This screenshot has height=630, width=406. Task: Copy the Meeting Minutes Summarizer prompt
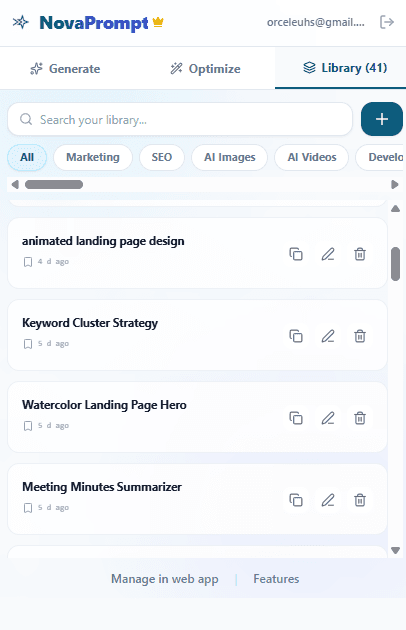click(296, 500)
